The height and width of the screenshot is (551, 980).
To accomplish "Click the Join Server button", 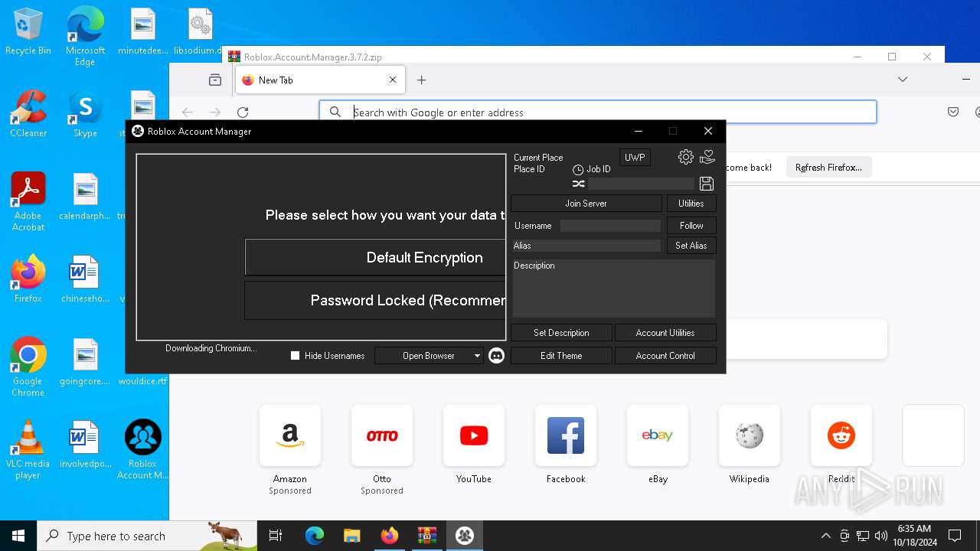I will 586,203.
